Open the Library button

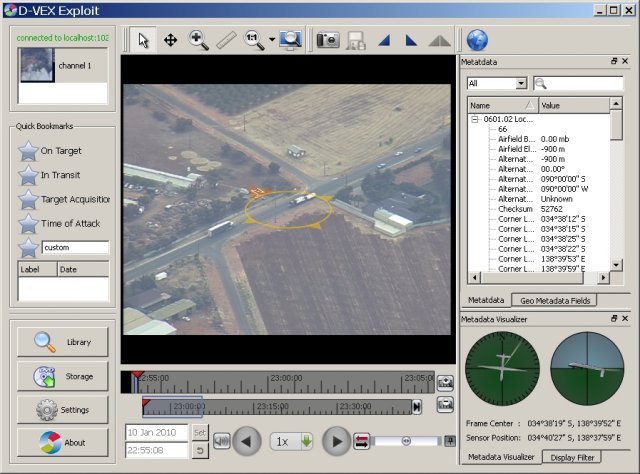pyautogui.click(x=63, y=342)
